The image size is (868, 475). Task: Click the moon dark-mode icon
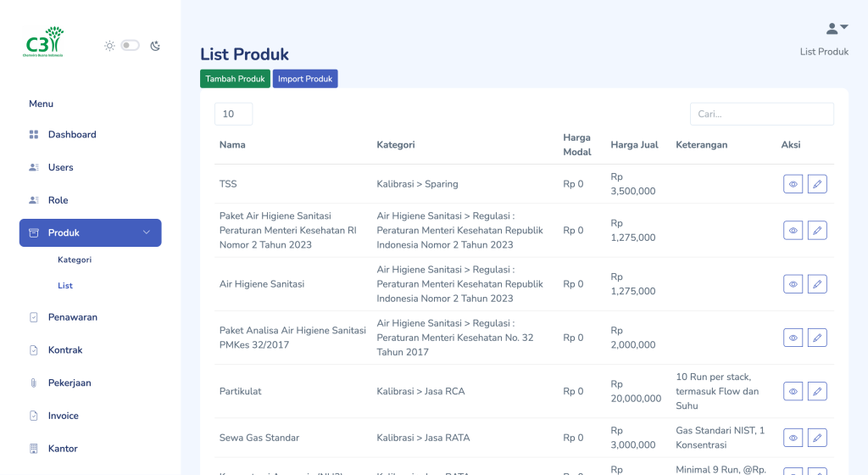(x=155, y=46)
